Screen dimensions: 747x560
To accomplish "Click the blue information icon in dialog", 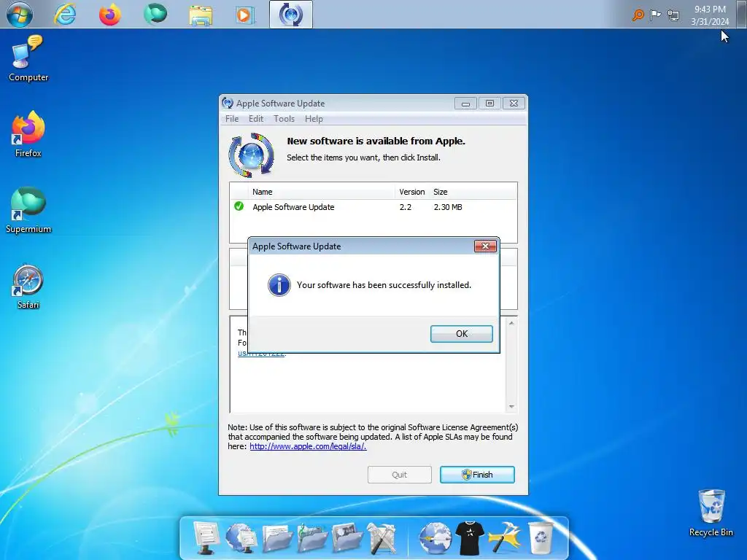I will pos(279,285).
